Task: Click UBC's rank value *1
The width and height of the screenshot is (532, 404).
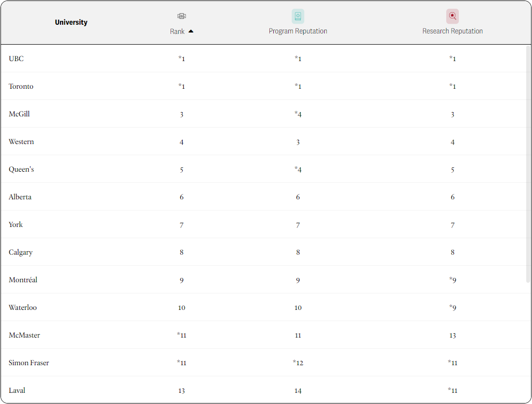Action: click(x=182, y=58)
